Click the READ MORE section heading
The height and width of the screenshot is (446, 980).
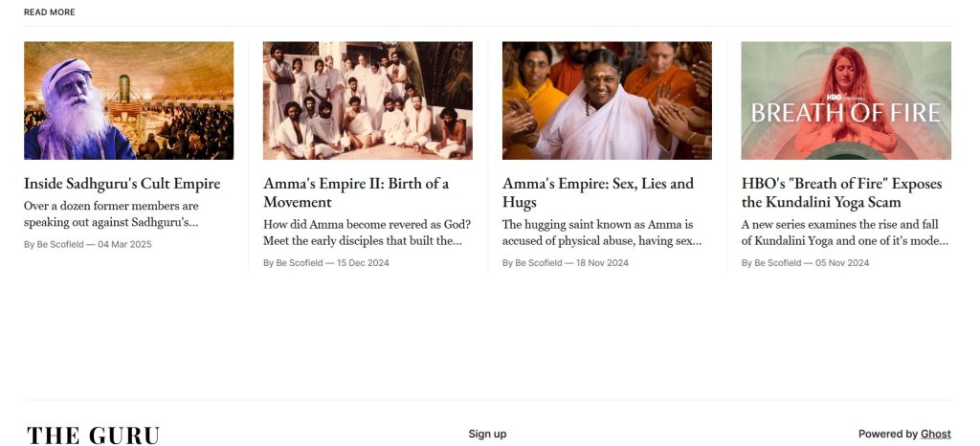pos(50,11)
